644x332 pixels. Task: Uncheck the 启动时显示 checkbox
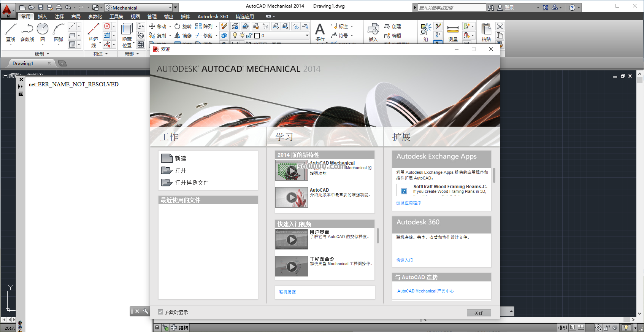[160, 312]
